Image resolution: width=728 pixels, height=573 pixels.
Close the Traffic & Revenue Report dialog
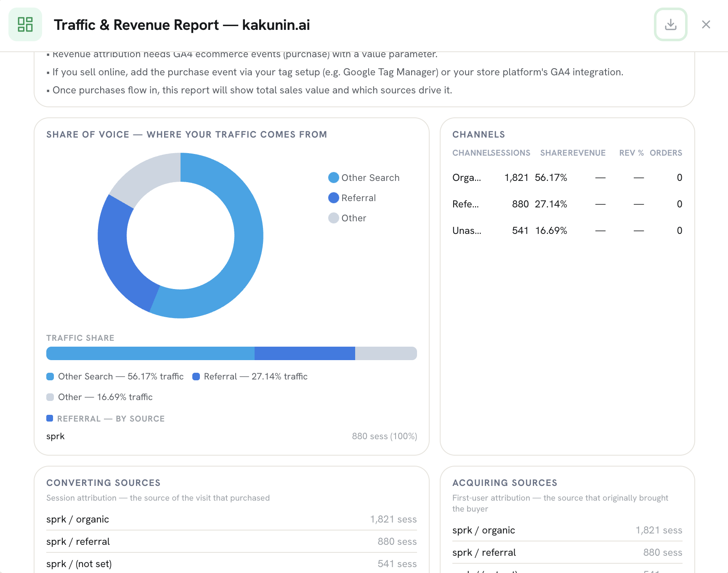(706, 24)
